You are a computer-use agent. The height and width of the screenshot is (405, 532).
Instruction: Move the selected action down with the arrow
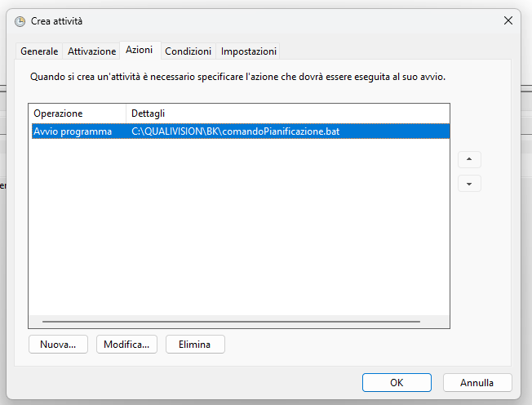click(469, 184)
